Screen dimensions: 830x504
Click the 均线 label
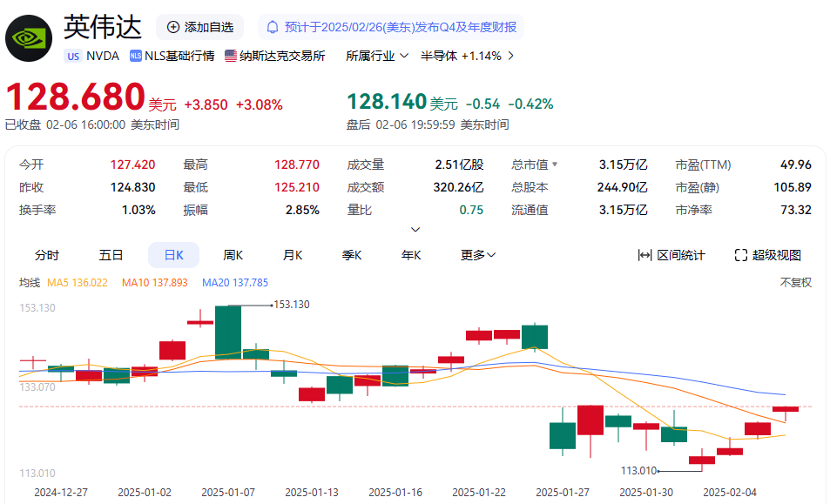click(x=30, y=283)
